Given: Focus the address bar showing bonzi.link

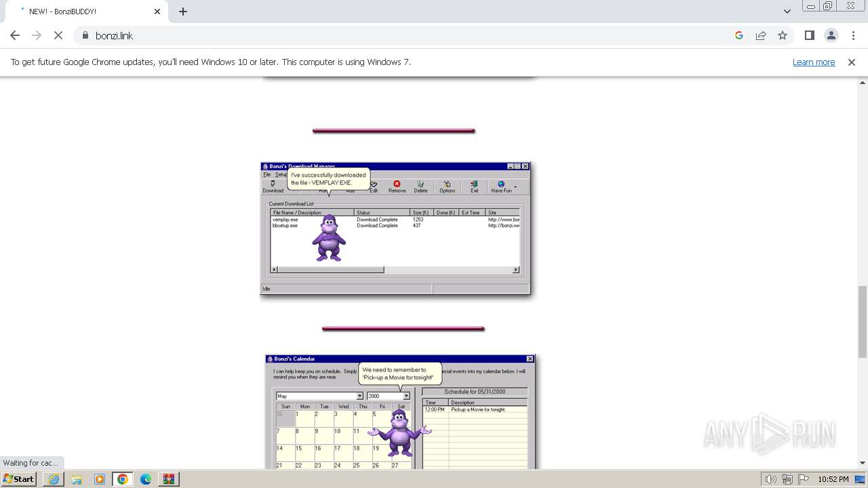Looking at the screenshot, I should coord(407,35).
